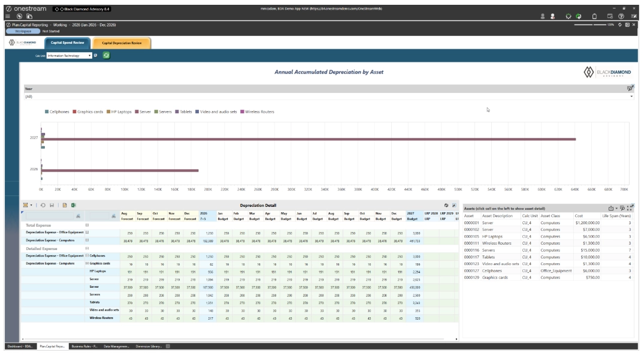This screenshot has width=644, height=355.
Task: Click the save icon in Depreciation Detail toolbar
Action: pyautogui.click(x=52, y=205)
